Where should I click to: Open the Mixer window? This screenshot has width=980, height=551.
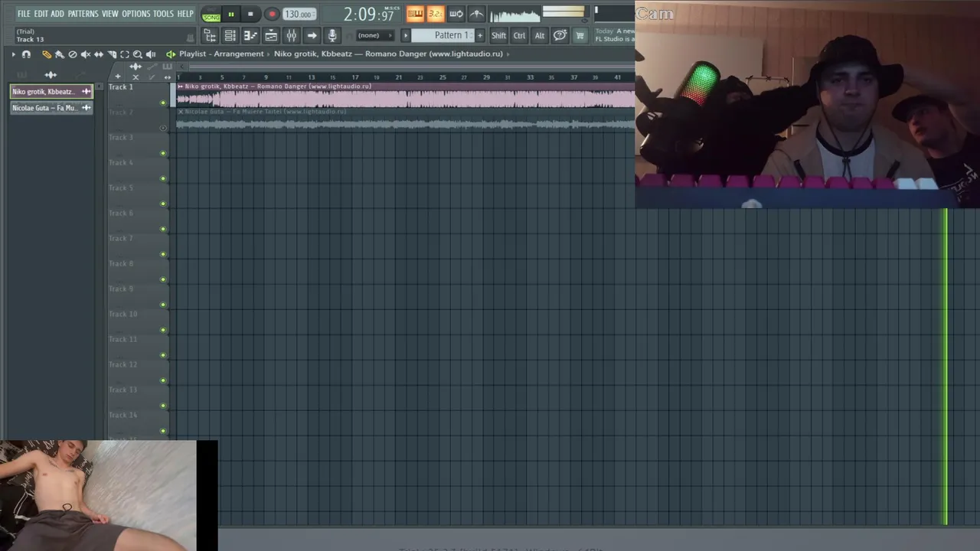coord(292,36)
